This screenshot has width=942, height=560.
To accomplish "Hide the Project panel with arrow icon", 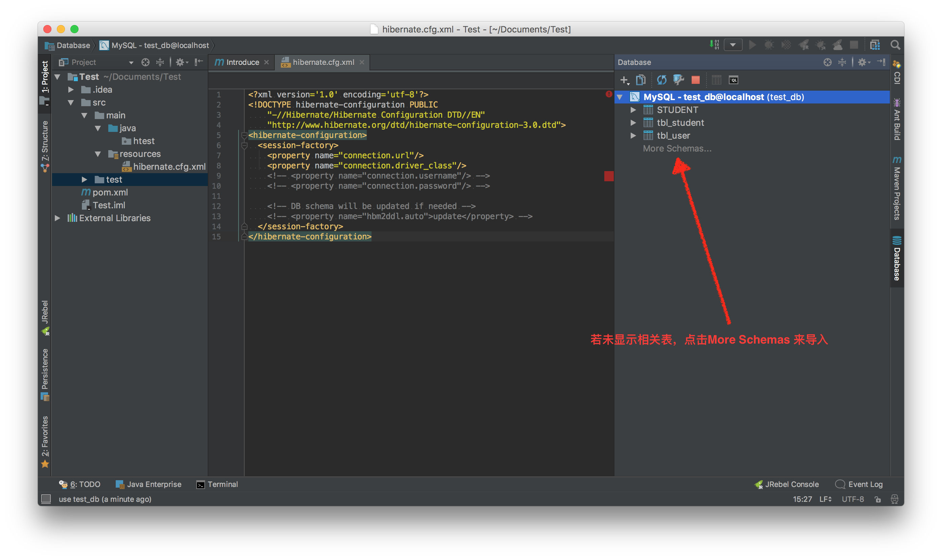I will 199,62.
